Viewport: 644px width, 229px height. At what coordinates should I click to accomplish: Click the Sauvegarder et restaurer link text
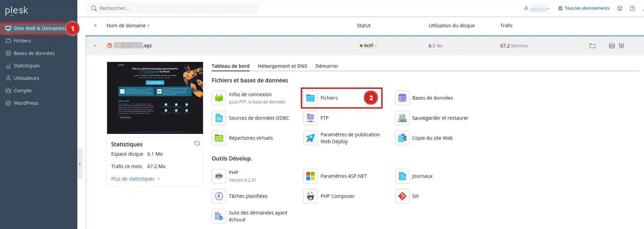click(440, 118)
